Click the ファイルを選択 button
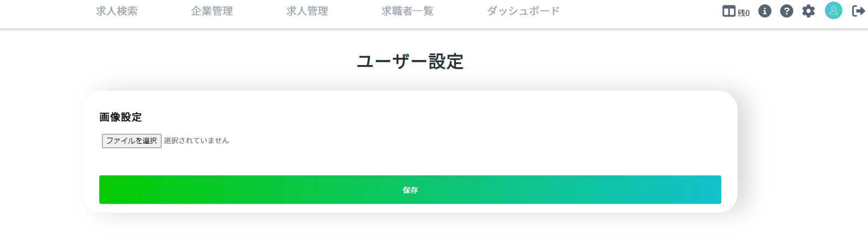868x241 pixels. [131, 141]
